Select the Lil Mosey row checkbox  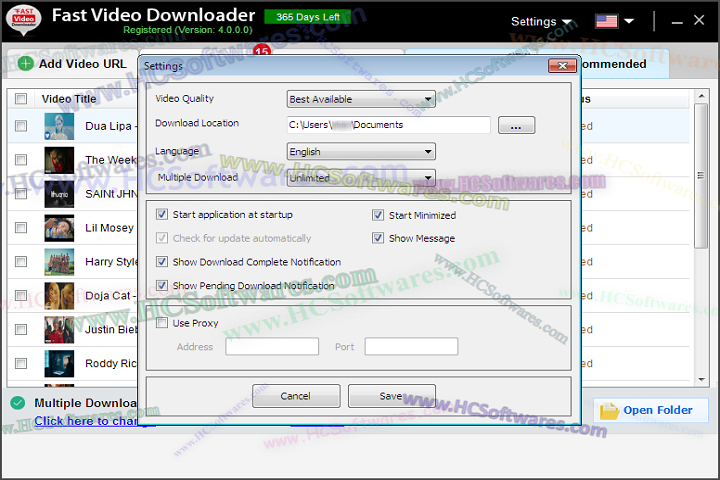point(21,228)
